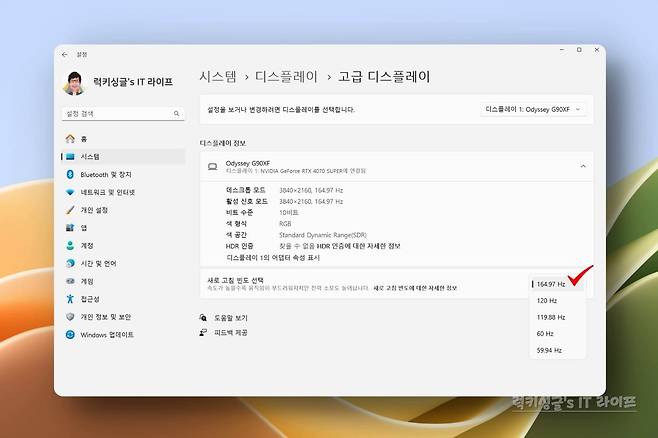
Task: Select 119.88 Hz in the refresh rate list
Action: click(x=551, y=316)
